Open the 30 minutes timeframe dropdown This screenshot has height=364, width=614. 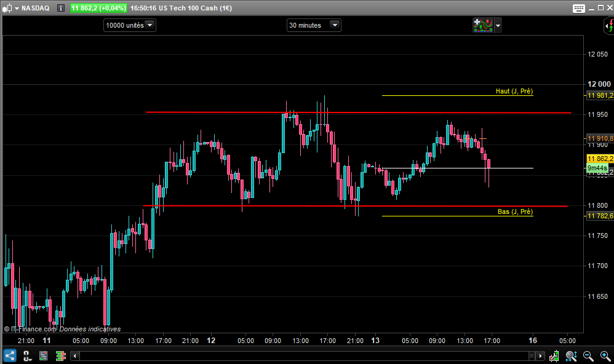tap(314, 25)
